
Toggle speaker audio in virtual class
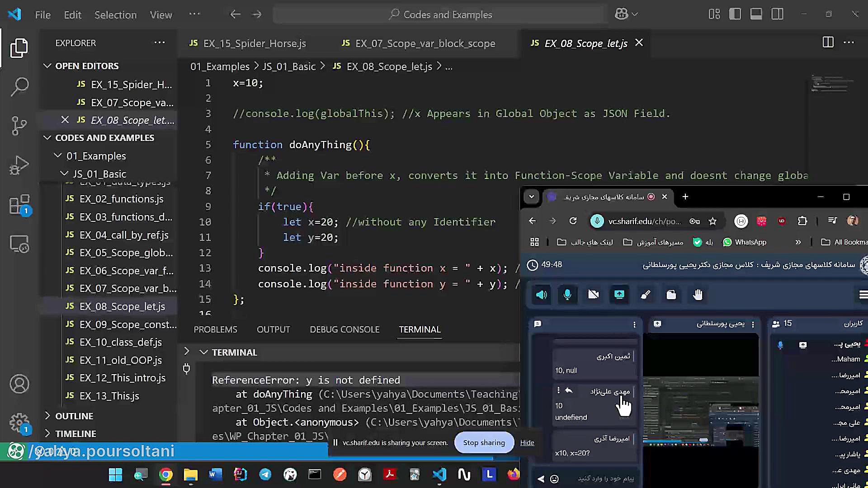point(541,295)
